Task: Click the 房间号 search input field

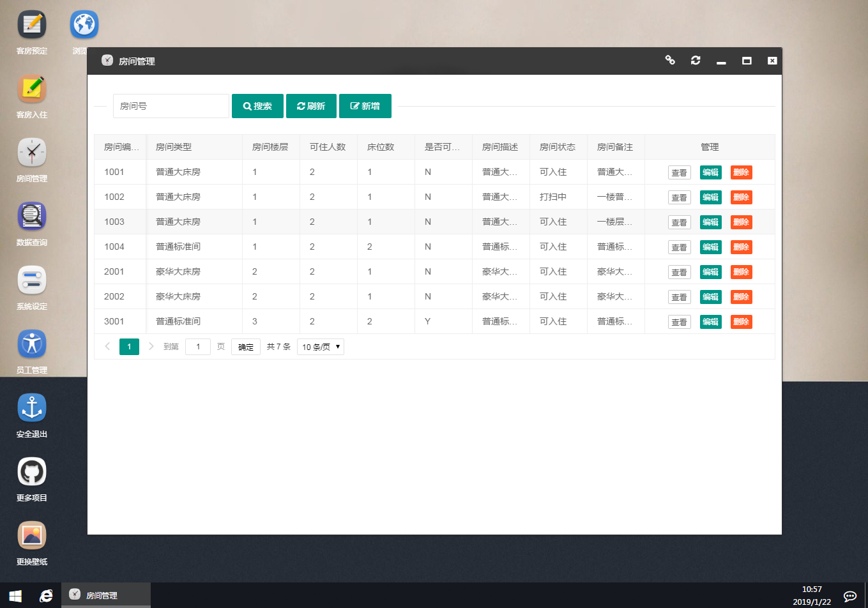Action: 171,105
